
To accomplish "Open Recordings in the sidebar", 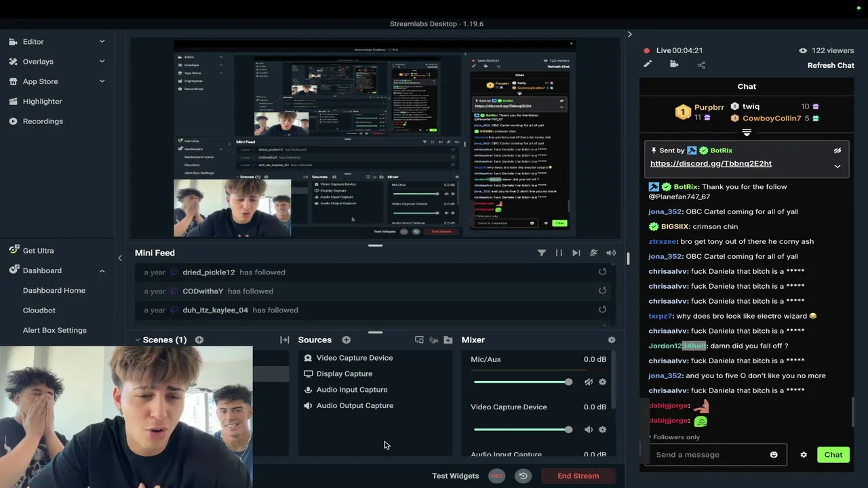I will click(43, 121).
